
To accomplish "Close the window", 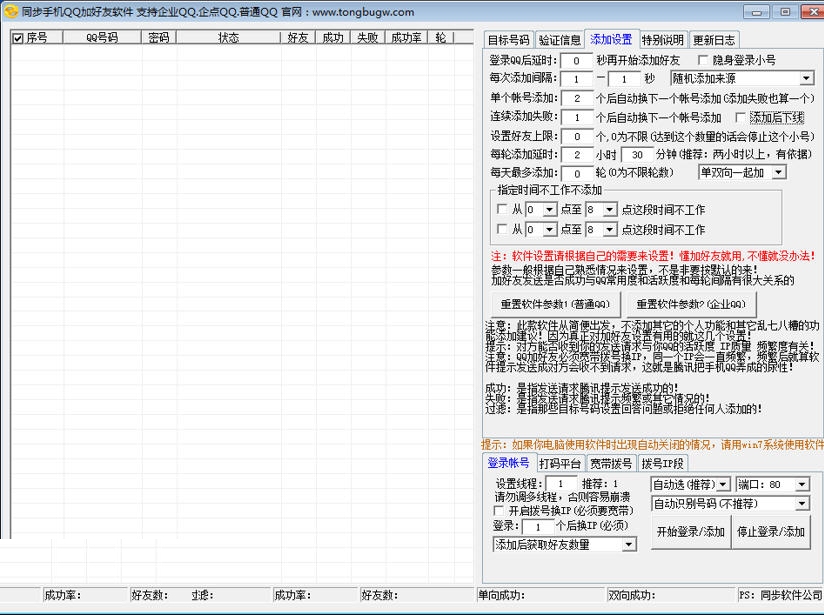I will click(813, 12).
